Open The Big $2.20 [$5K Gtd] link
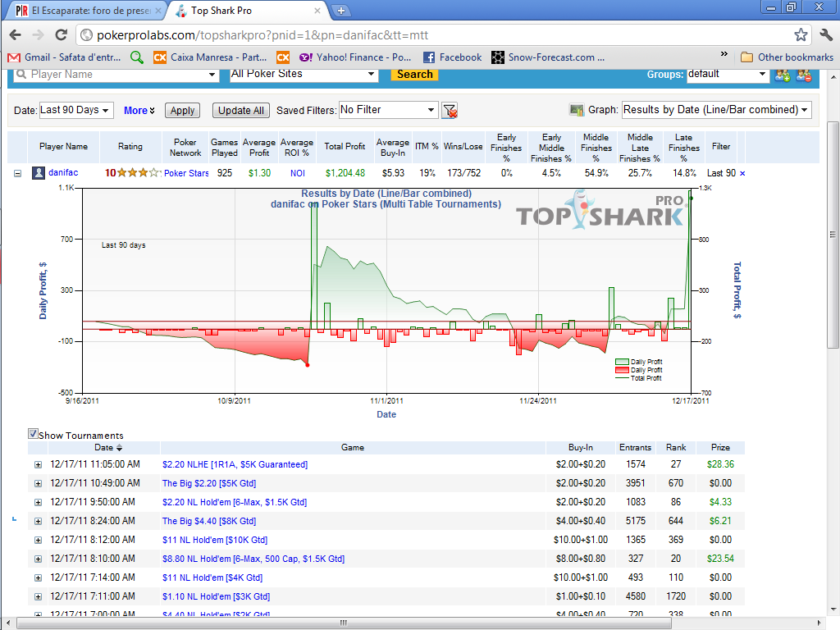 point(209,483)
